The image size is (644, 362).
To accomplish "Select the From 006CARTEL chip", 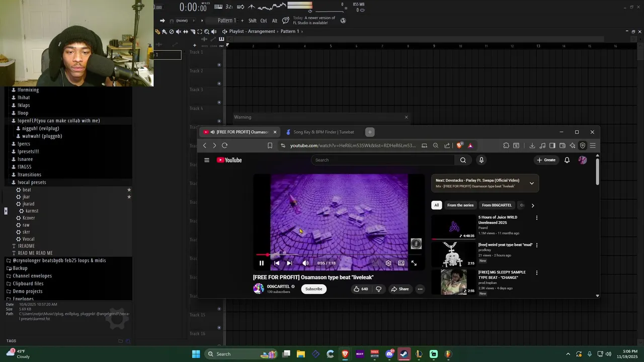I will pos(497,205).
